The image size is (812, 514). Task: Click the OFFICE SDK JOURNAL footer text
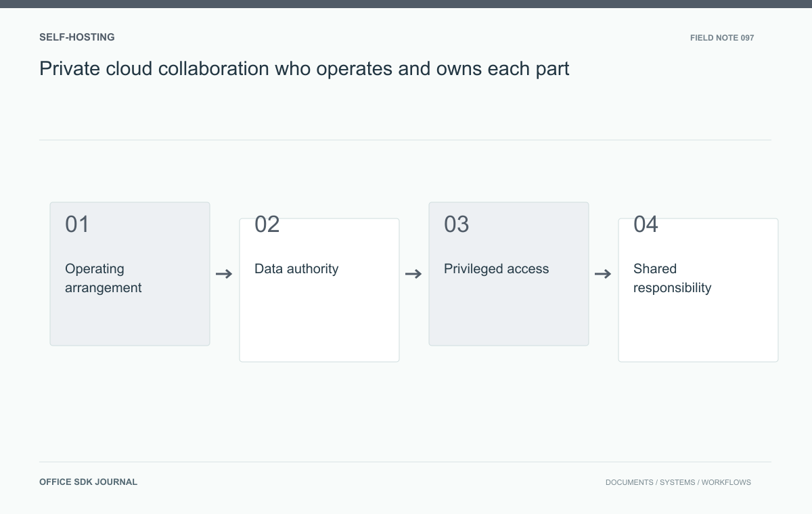pos(89,482)
